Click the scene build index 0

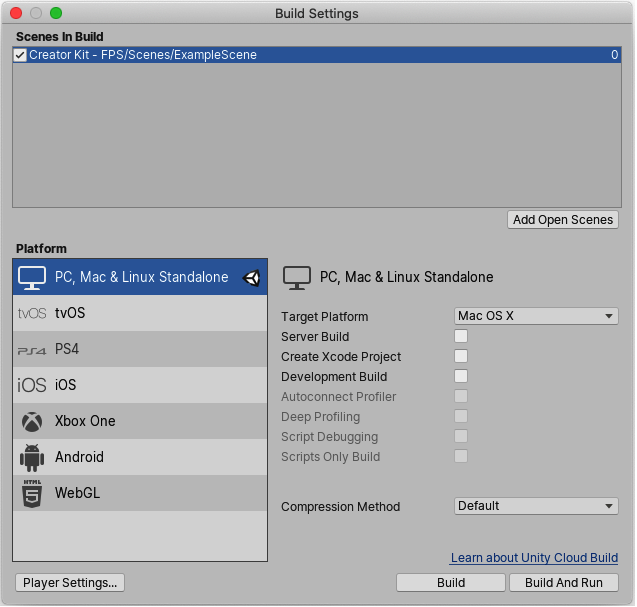(615, 55)
